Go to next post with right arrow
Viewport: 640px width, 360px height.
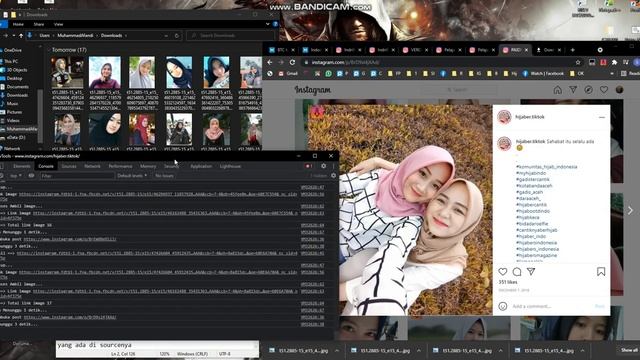tap(630, 211)
